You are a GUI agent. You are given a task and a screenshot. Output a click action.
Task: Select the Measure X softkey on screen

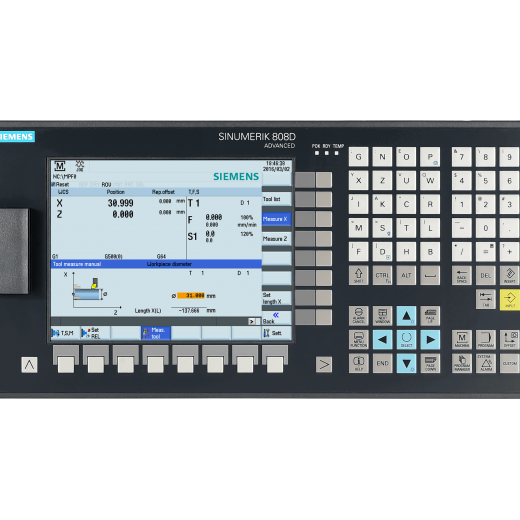coord(276,219)
